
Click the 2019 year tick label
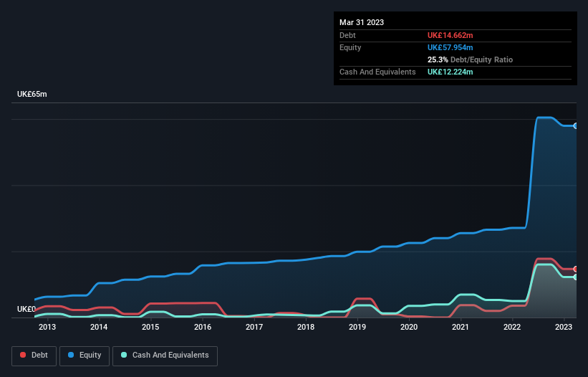click(357, 328)
